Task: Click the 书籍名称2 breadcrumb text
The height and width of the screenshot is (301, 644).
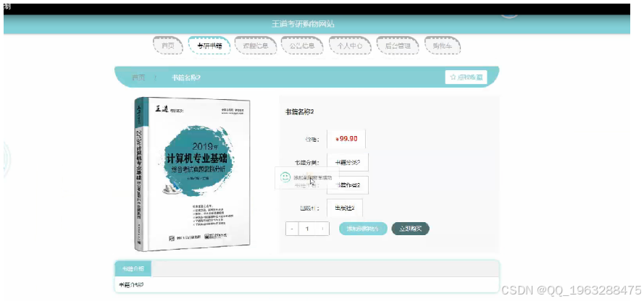Action: tap(186, 77)
